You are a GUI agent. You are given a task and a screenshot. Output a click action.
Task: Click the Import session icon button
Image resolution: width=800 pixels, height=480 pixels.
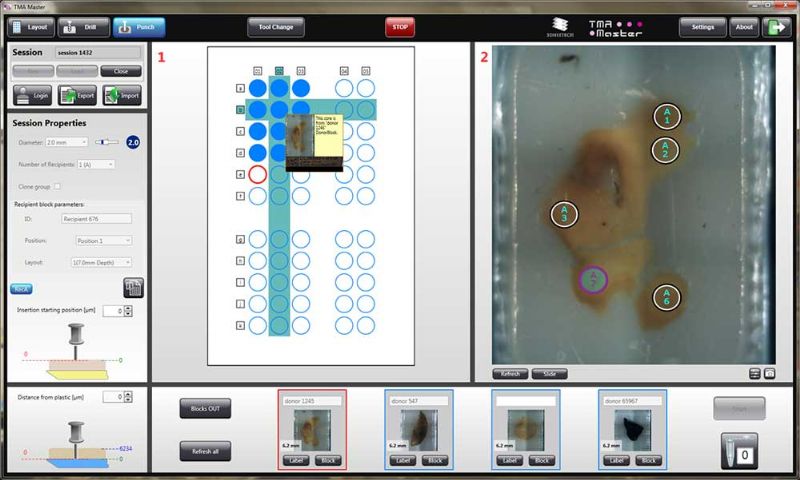tap(122, 95)
